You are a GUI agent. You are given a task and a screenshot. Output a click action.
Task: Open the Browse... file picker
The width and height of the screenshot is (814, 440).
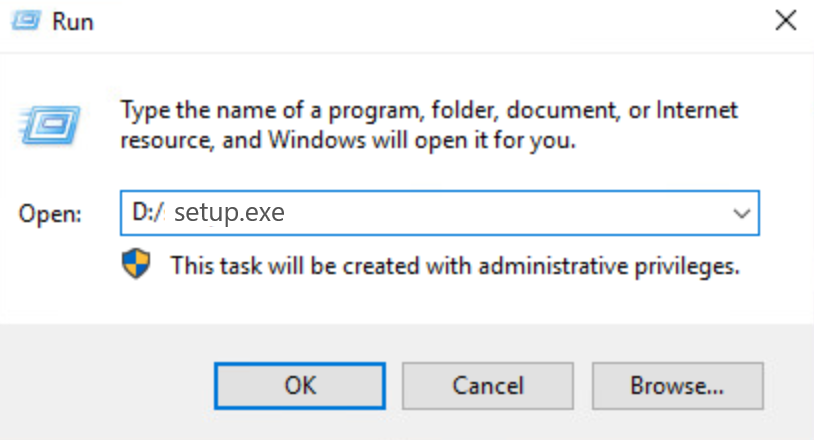676,386
